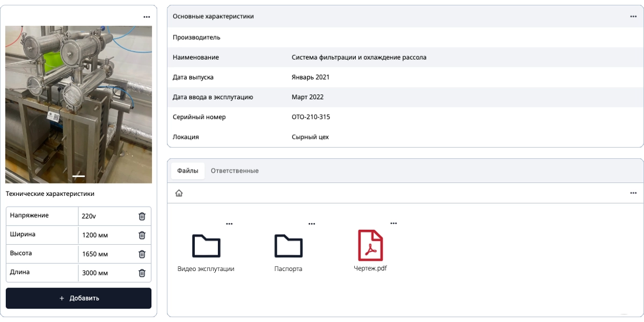Image resolution: width=644 pixels, height=322 pixels.
Task: Open the Видео эксплуатации folder
Action: pyautogui.click(x=206, y=246)
